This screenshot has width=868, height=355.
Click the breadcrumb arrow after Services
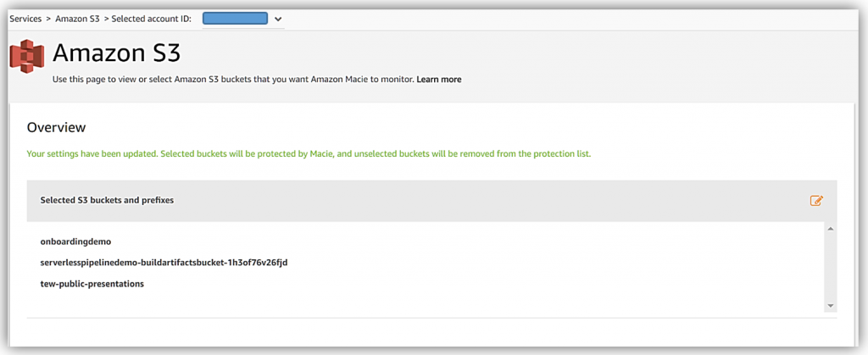[x=48, y=19]
